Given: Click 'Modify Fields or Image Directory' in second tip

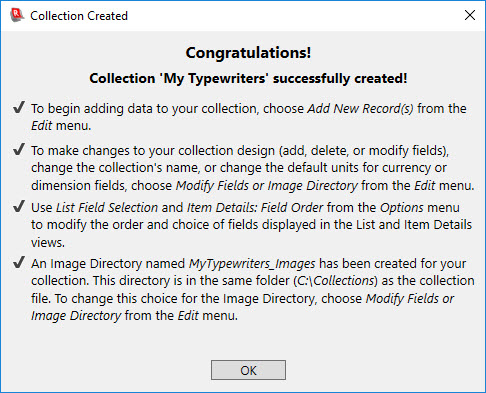Looking at the screenshot, I should 267,186.
